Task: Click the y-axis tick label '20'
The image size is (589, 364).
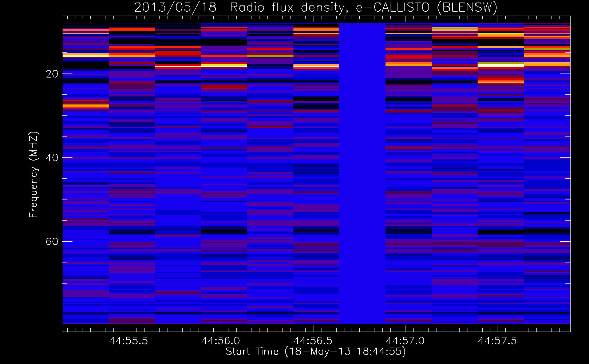Action: [x=52, y=74]
